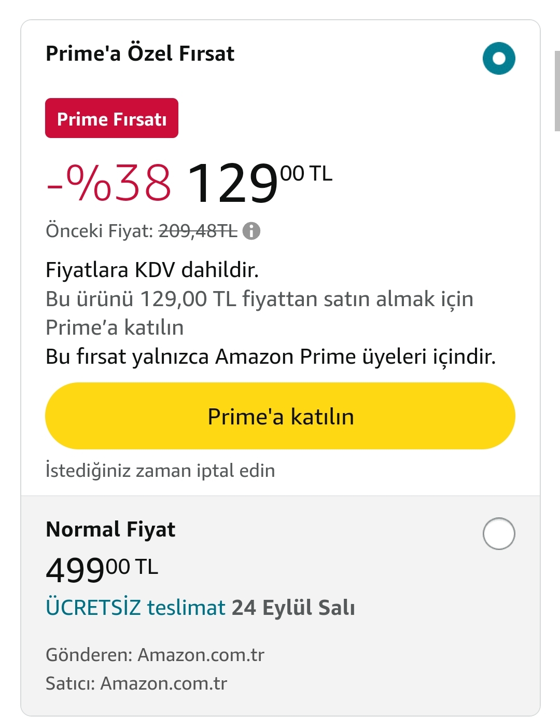This screenshot has width=560, height=728.
Task: Tap the 499,00 TL normal price
Action: (102, 569)
